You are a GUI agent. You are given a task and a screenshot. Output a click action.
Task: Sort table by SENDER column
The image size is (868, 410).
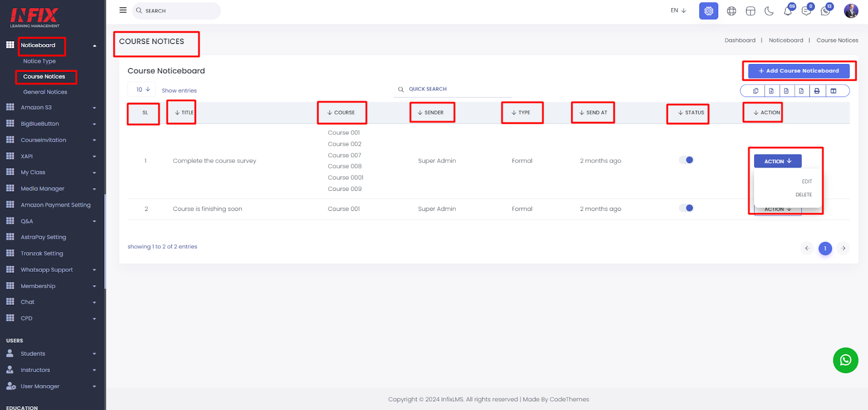click(x=430, y=113)
